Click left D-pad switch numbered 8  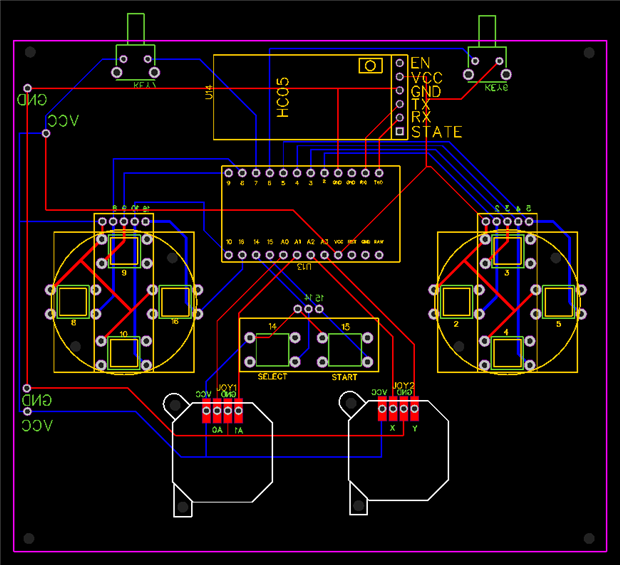tap(73, 302)
